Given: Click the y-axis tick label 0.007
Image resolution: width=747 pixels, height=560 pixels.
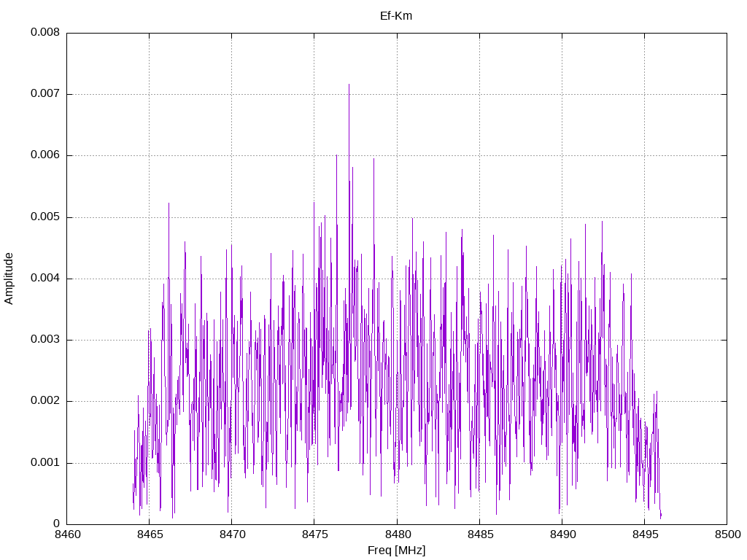Looking at the screenshot, I should point(45,94).
